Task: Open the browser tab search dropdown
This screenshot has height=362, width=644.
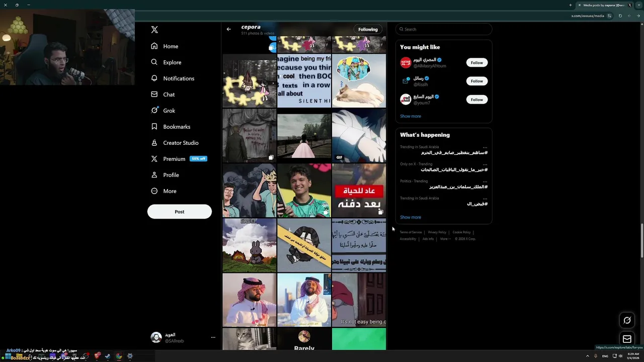Action: tap(639, 5)
